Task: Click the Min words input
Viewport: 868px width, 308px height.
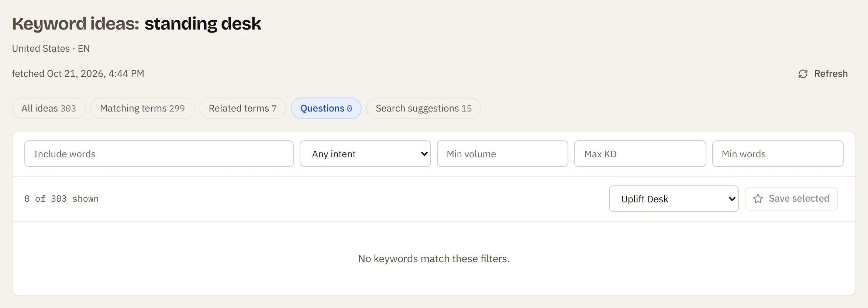Action: pyautogui.click(x=778, y=154)
